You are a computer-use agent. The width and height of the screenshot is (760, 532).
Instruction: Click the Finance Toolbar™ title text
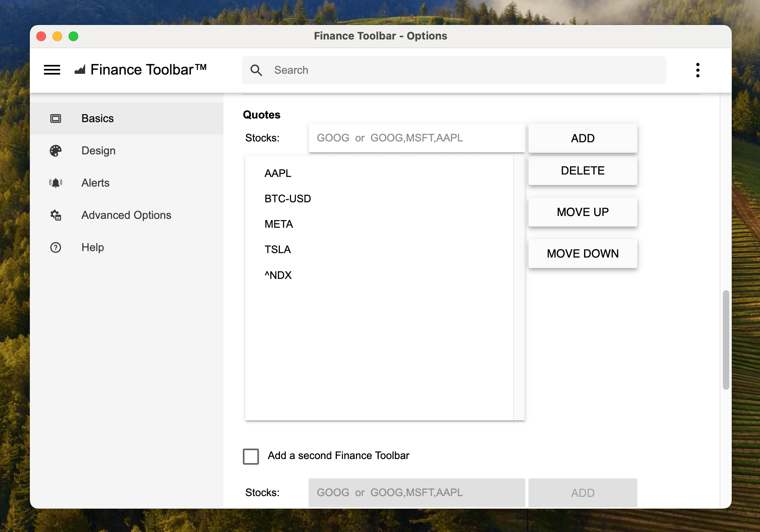tap(148, 70)
